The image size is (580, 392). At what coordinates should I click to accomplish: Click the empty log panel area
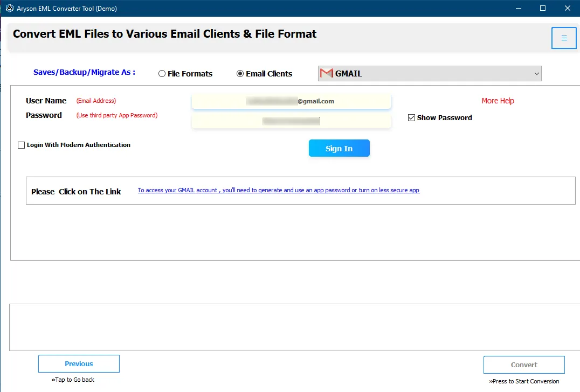click(294, 327)
